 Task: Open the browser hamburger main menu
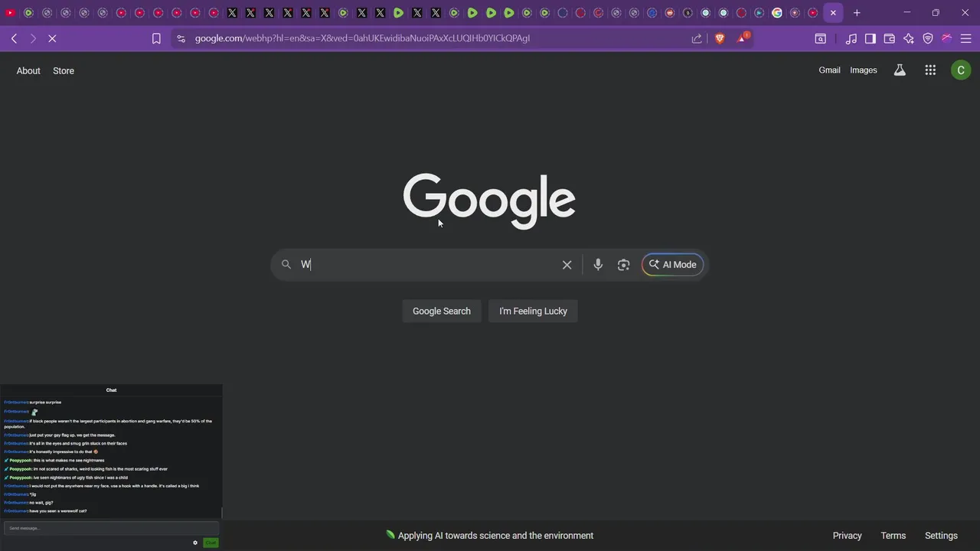(x=966, y=38)
